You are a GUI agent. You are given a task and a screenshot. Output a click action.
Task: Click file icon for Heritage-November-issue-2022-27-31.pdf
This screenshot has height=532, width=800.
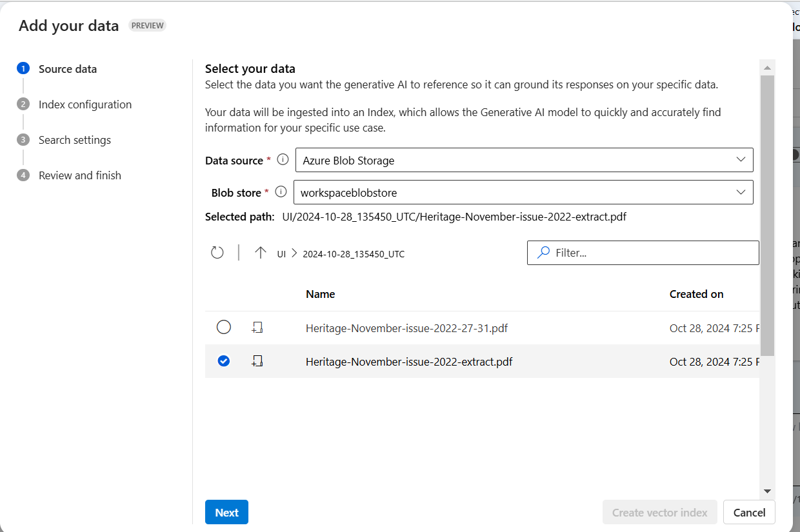257,328
